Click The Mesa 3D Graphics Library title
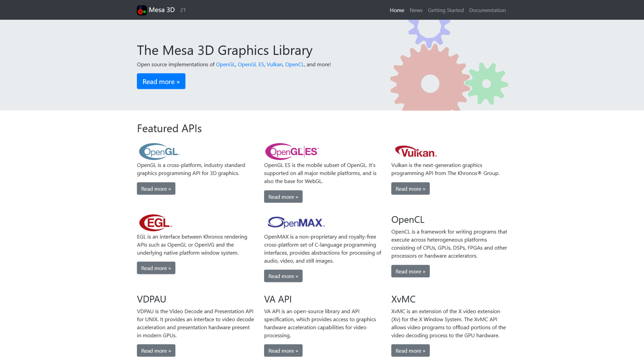644x362 pixels. point(225,50)
